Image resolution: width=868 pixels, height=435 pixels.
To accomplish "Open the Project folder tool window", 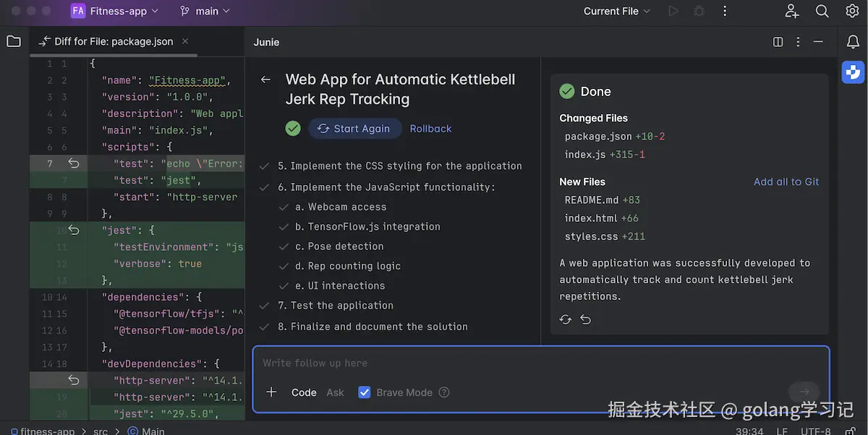I will pos(14,42).
